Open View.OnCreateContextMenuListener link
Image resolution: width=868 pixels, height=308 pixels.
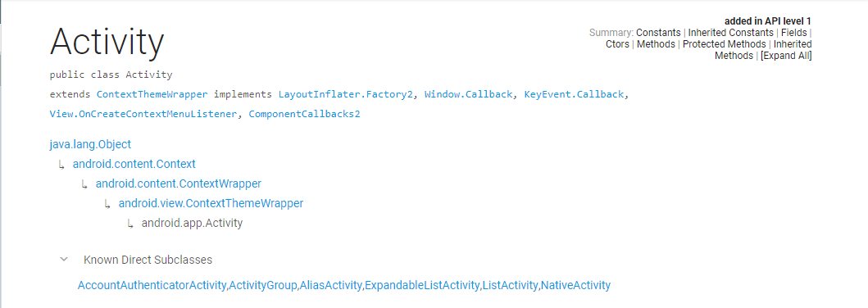143,114
